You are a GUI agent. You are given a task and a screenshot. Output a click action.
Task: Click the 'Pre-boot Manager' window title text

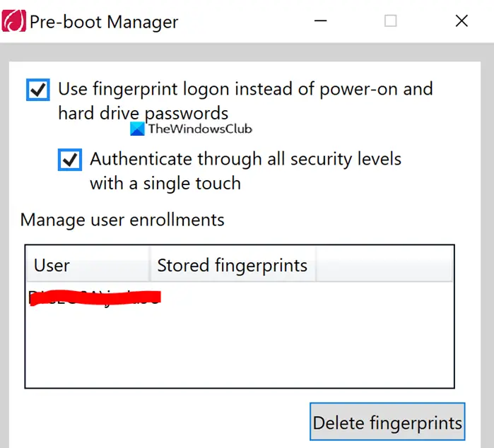pos(104,22)
